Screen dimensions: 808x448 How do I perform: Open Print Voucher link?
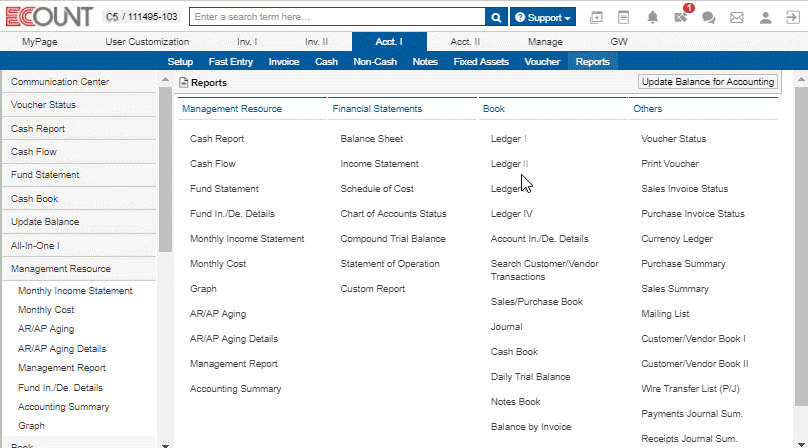click(669, 164)
